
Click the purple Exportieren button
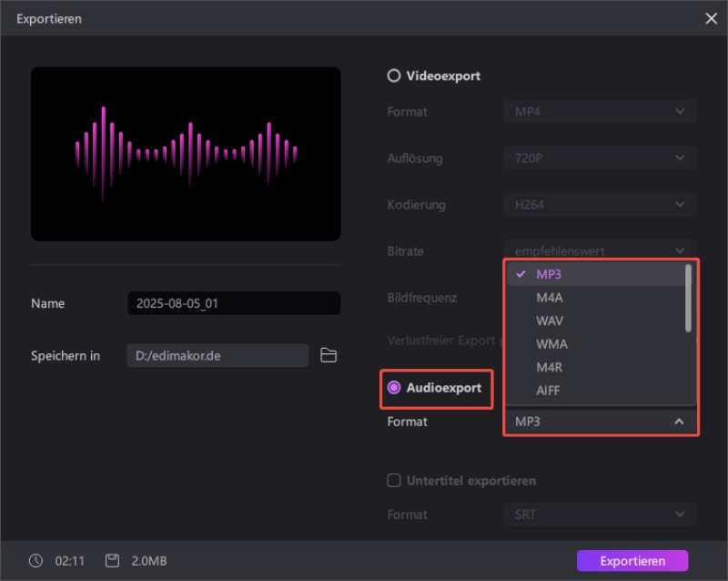632,561
